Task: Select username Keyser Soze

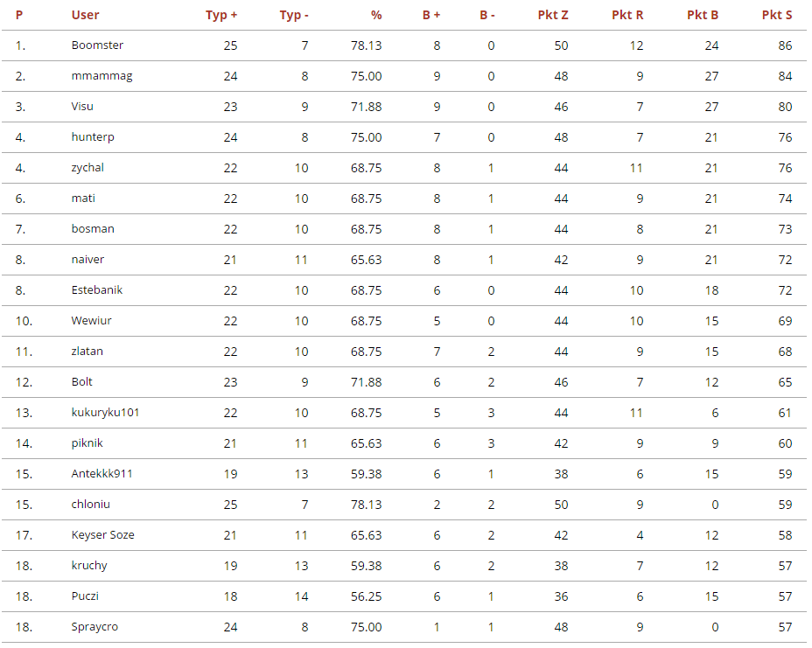Action: 102,535
